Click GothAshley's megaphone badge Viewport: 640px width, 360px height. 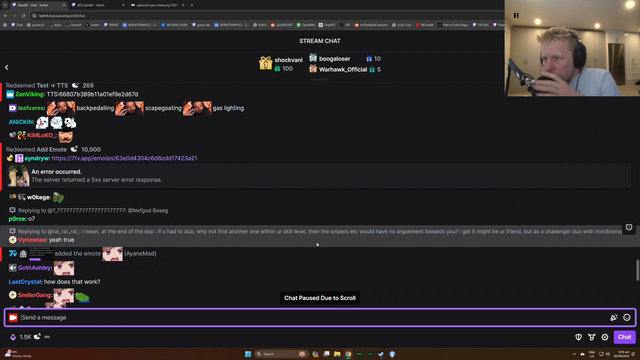13,268
